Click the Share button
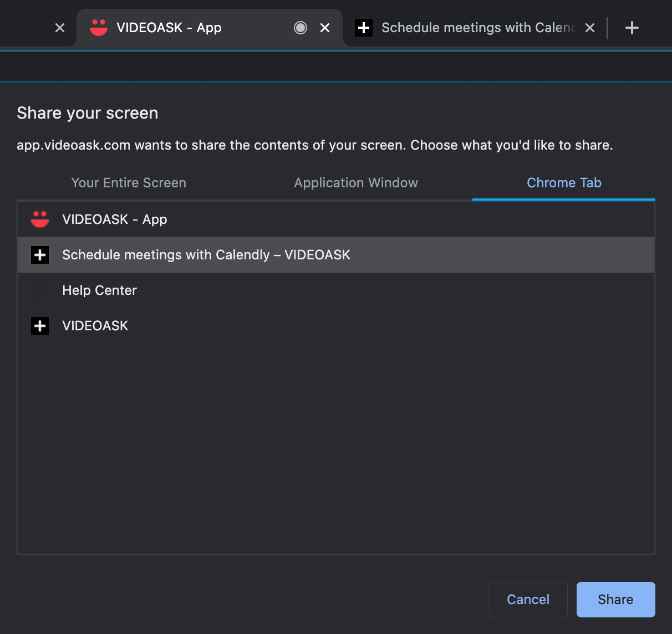Screen dimensions: 672x634 pyautogui.click(x=616, y=600)
